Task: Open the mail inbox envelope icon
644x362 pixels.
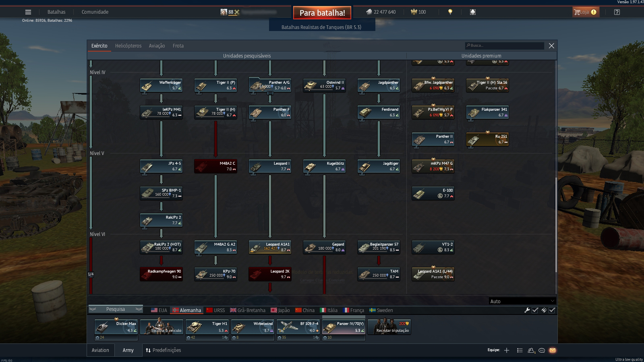Action: tap(553, 350)
